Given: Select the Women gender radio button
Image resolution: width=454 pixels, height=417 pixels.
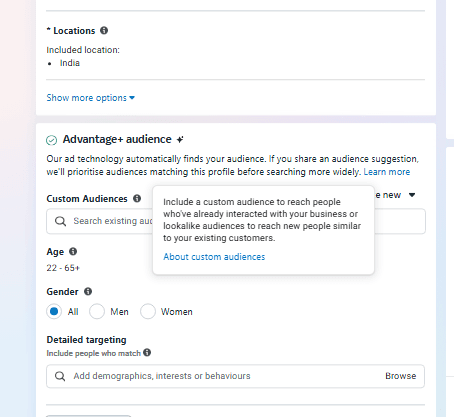Looking at the screenshot, I should coord(148,311).
